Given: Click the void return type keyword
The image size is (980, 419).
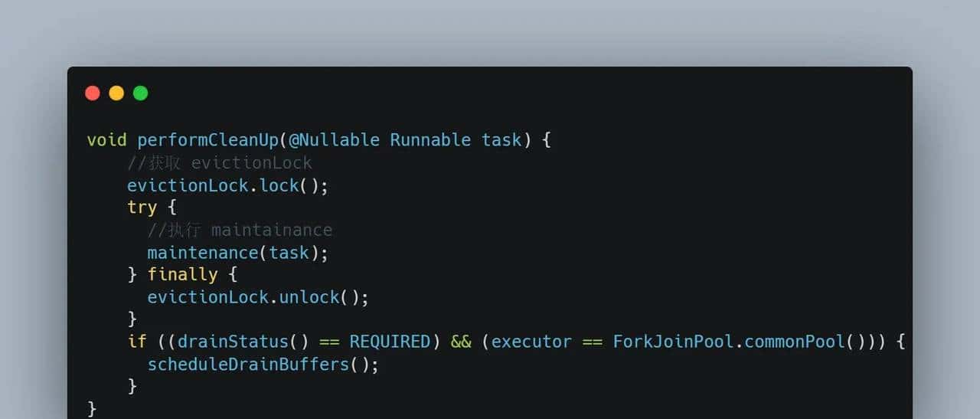Looking at the screenshot, I should tap(106, 140).
